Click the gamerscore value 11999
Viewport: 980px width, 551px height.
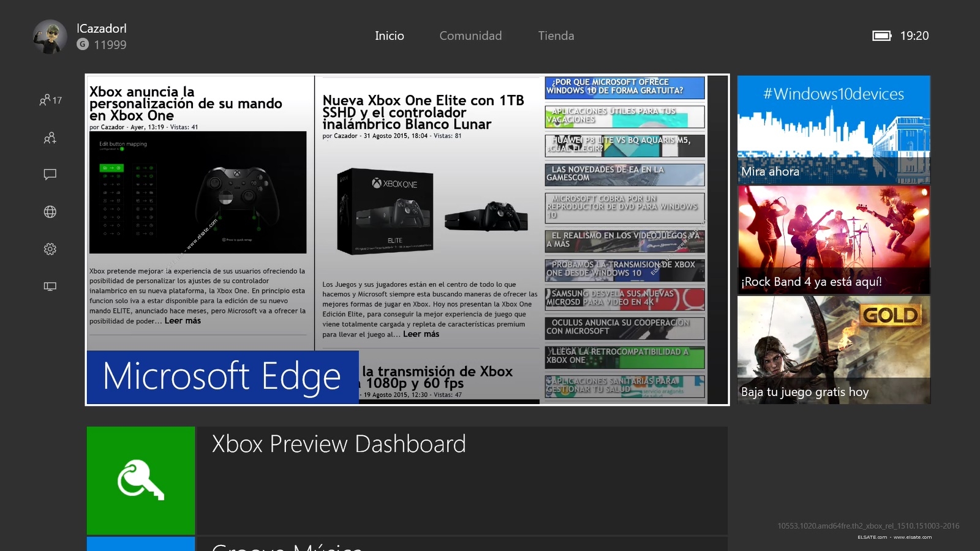[110, 45]
